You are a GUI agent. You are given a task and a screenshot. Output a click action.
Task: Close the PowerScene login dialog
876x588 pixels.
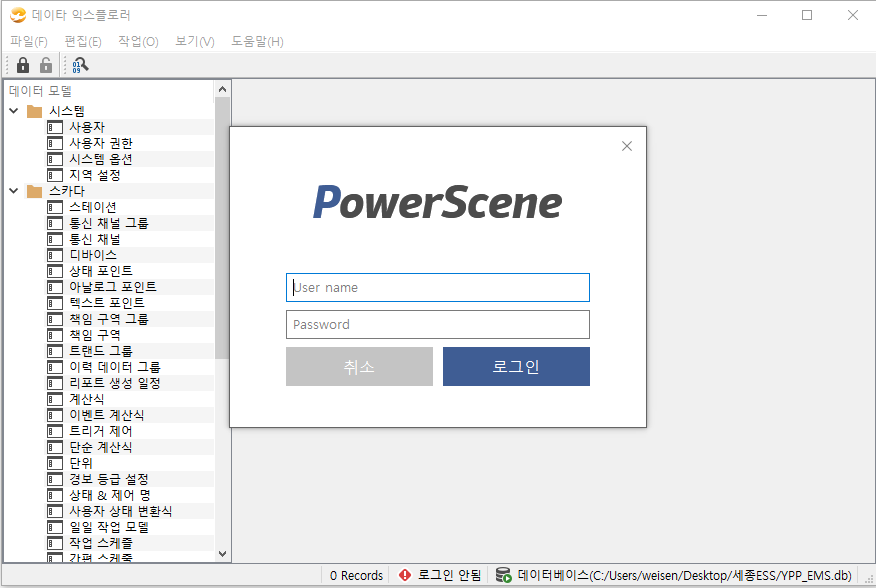pos(627,146)
